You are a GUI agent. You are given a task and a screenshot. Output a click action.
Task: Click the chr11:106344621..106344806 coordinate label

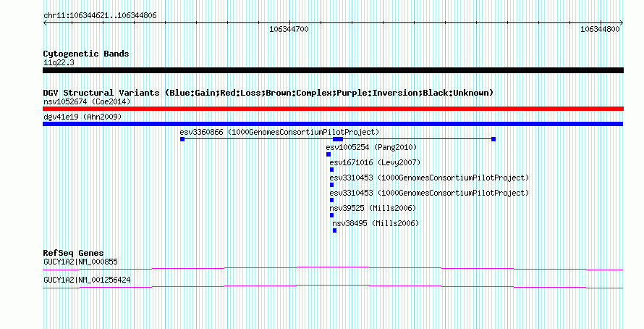100,16
